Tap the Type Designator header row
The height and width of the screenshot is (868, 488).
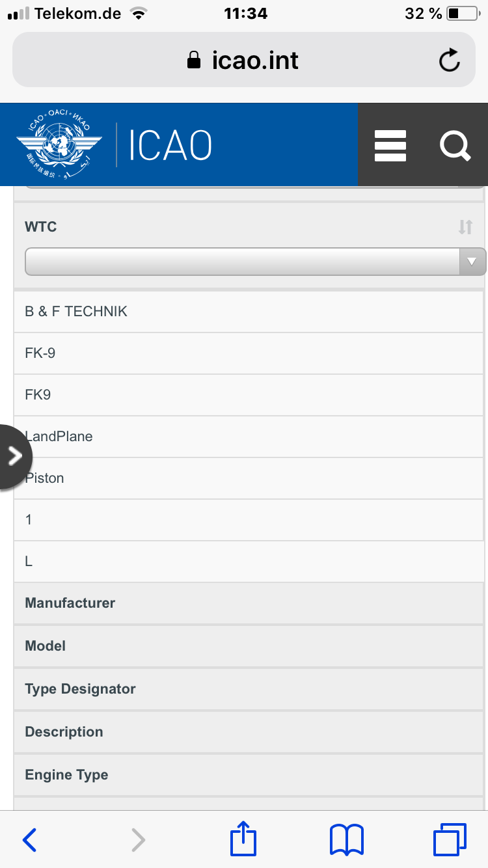coord(249,689)
